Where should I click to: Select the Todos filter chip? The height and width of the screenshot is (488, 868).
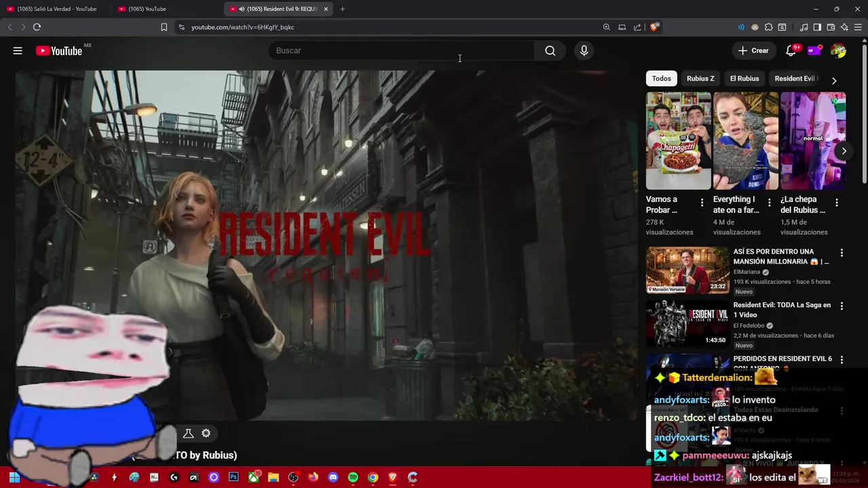tap(661, 79)
